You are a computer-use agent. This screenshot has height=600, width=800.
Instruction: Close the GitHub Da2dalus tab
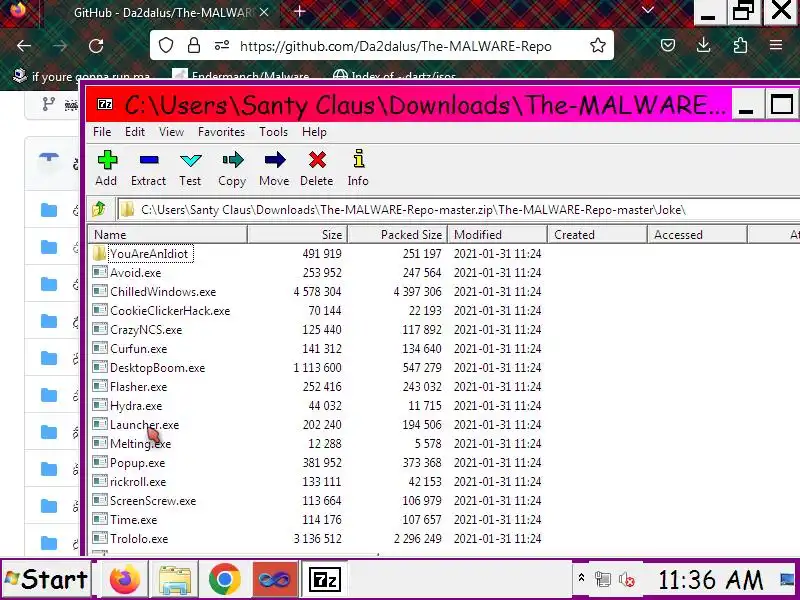click(264, 12)
